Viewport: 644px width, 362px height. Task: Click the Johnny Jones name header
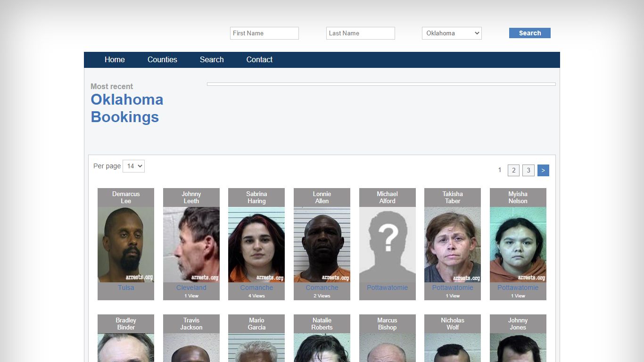click(518, 324)
